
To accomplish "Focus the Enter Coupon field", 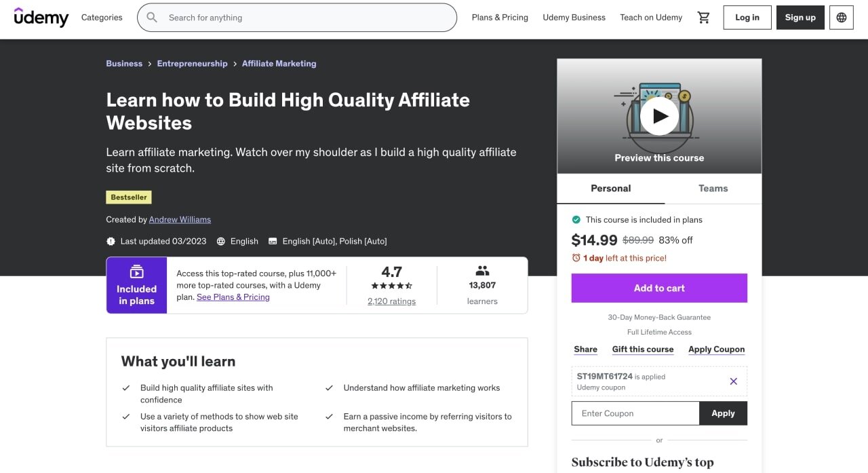I will point(635,413).
